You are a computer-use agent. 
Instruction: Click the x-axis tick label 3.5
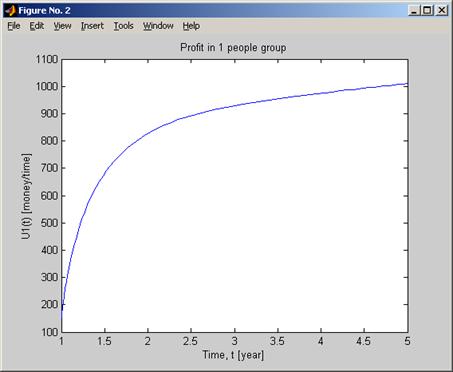(x=277, y=341)
